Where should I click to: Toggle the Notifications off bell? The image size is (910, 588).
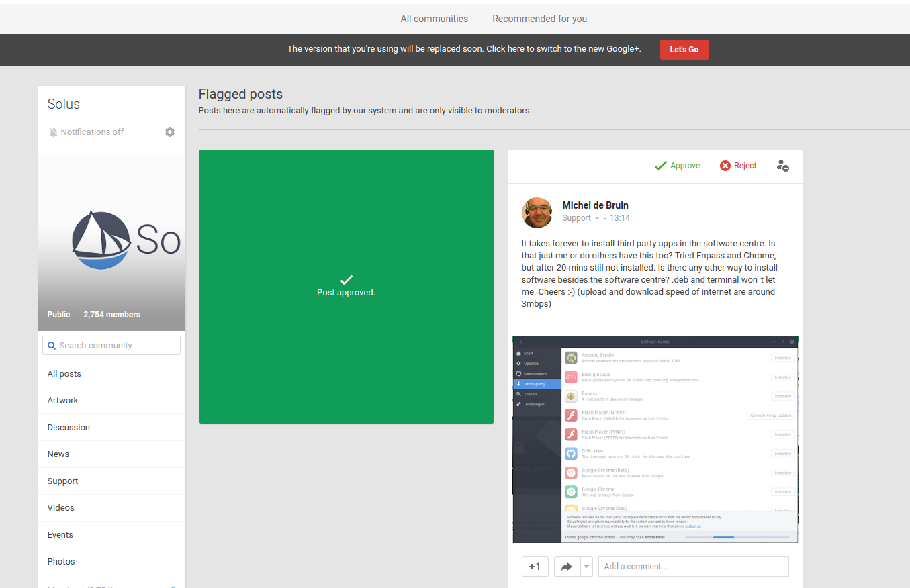click(54, 132)
